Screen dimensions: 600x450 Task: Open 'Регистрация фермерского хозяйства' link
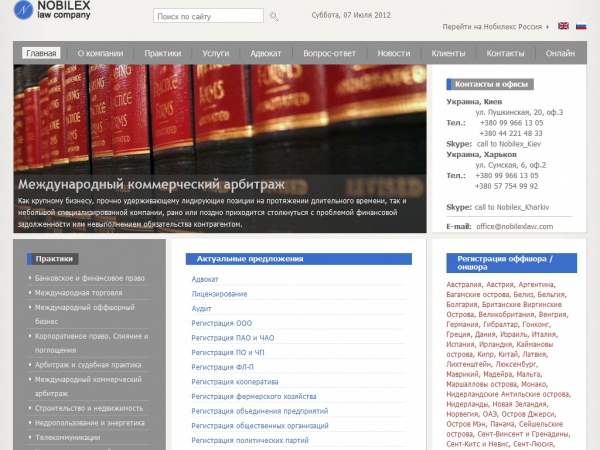coord(254,396)
